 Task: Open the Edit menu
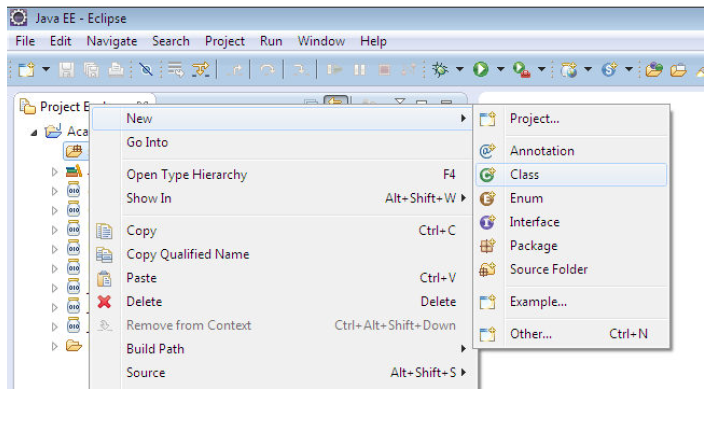tap(61, 41)
